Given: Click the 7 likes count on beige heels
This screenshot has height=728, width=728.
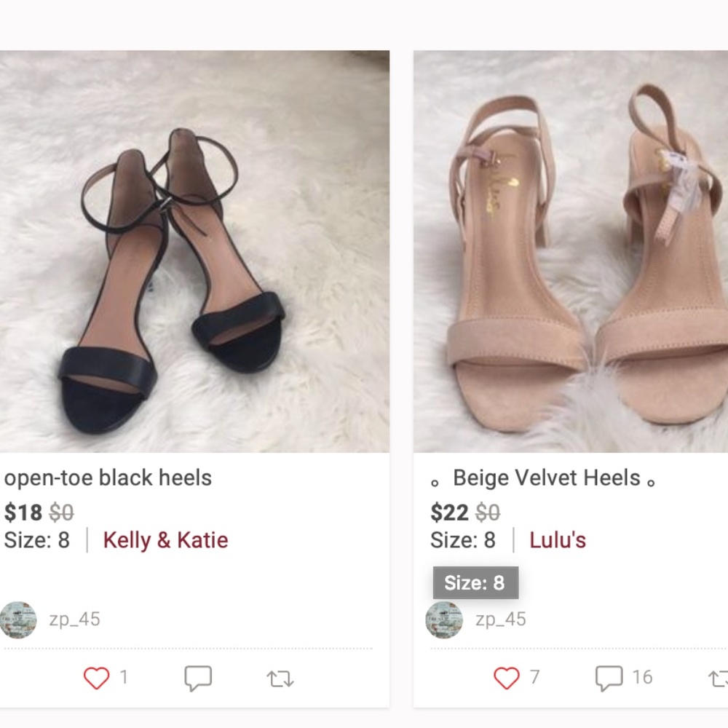Looking at the screenshot, I should click(x=534, y=677).
